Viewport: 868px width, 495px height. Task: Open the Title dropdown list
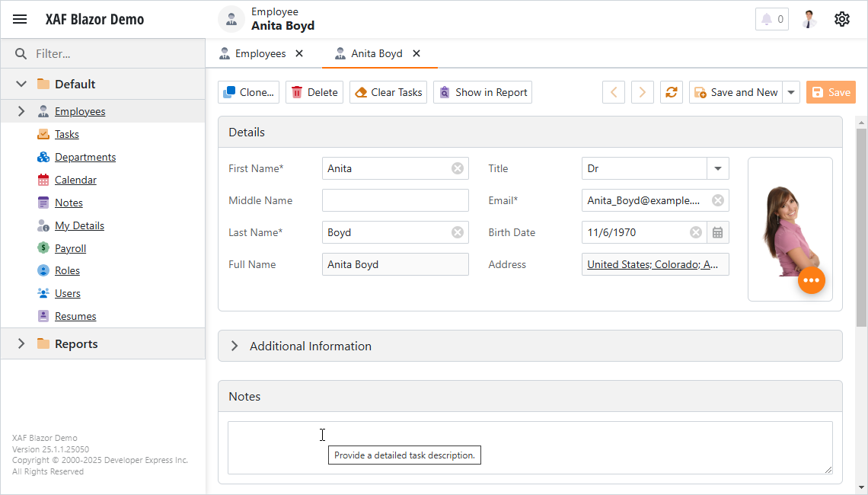717,168
